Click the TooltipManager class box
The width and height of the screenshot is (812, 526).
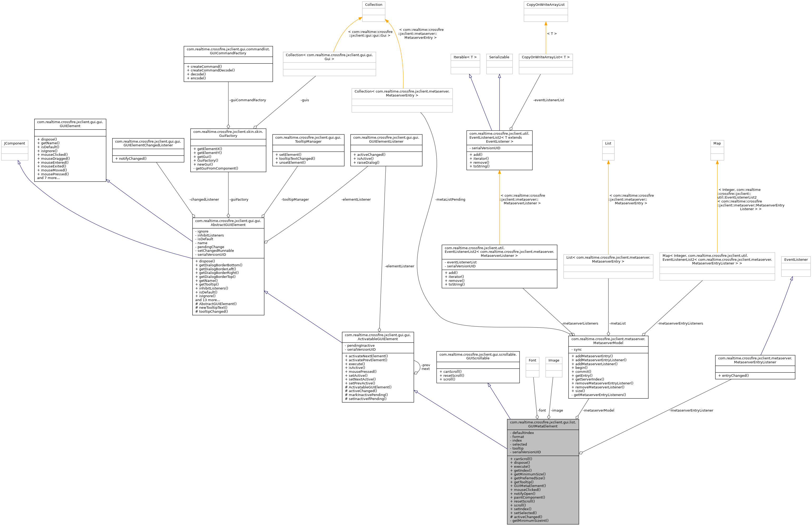(x=308, y=150)
